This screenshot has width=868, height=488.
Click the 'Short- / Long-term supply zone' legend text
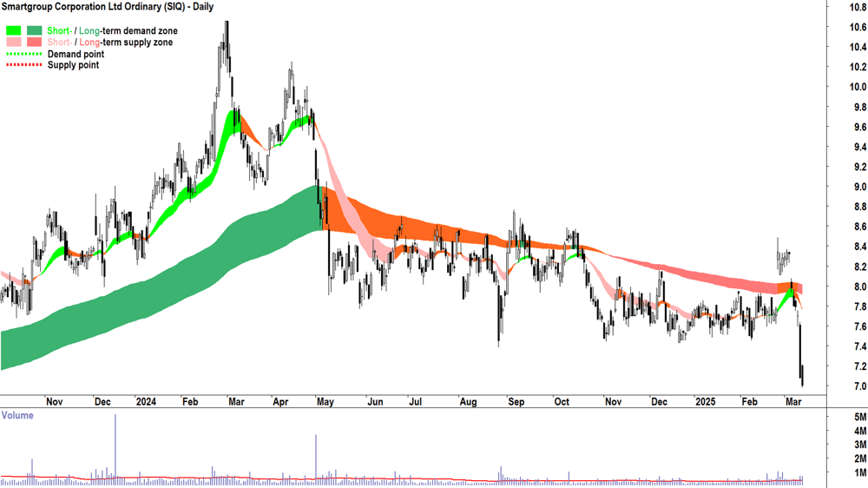click(109, 42)
